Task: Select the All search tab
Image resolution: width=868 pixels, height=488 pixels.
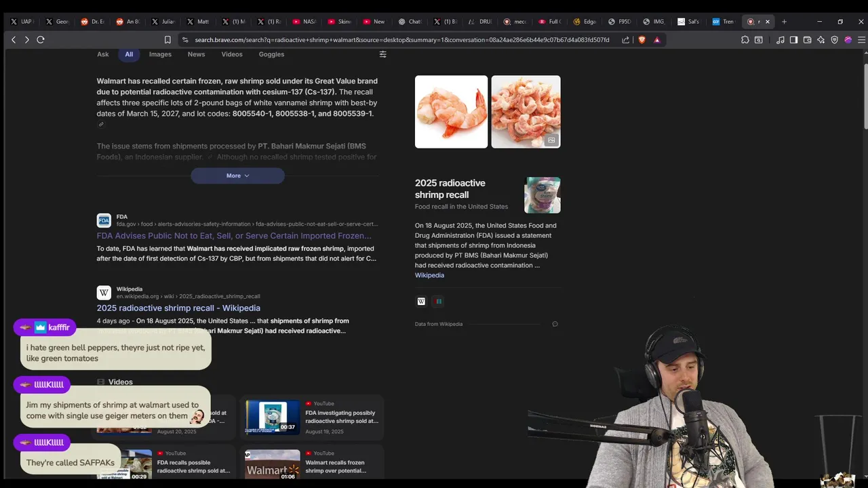Action: point(129,54)
